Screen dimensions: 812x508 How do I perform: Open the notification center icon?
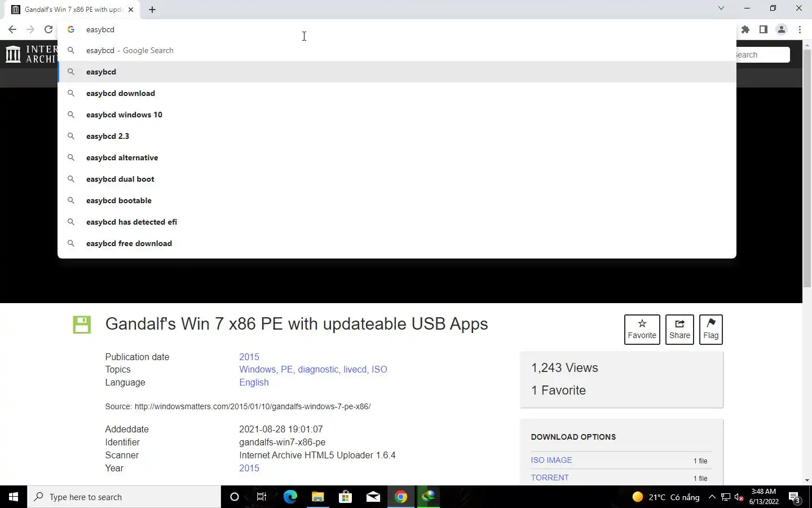[795, 497]
